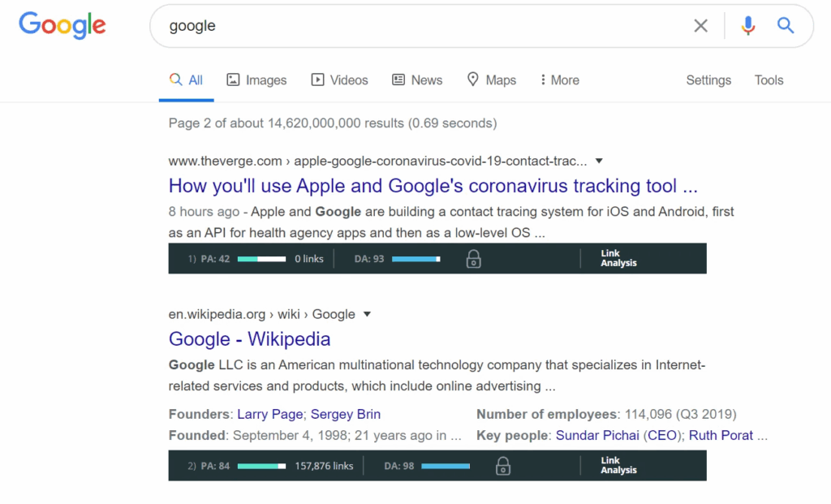This screenshot has width=831, height=504.
Task: Start voice search with microphone icon
Action: (747, 25)
